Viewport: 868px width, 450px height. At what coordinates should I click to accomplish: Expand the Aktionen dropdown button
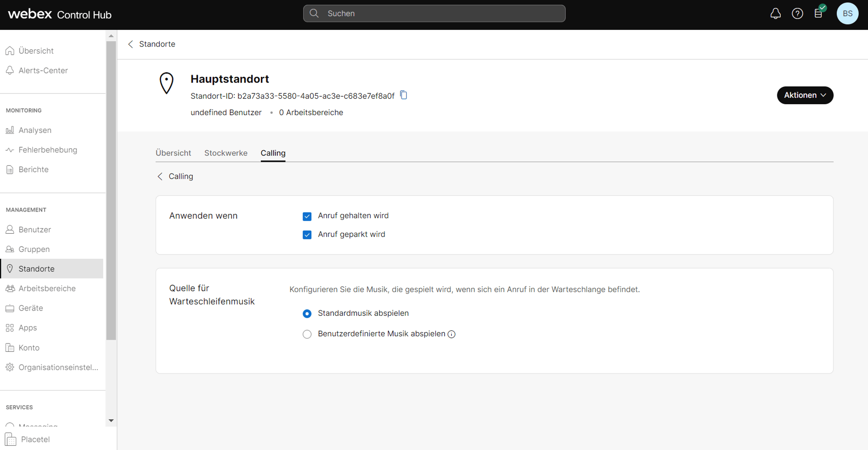coord(805,95)
